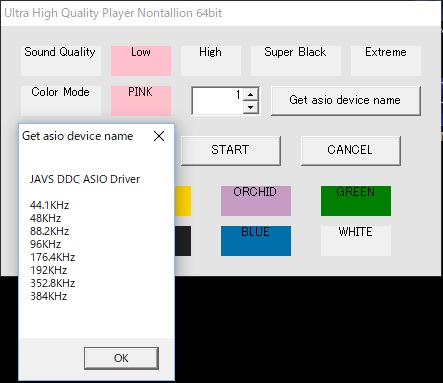The width and height of the screenshot is (443, 383).
Task: Select the partially hidden black swatch
Action: click(x=183, y=241)
